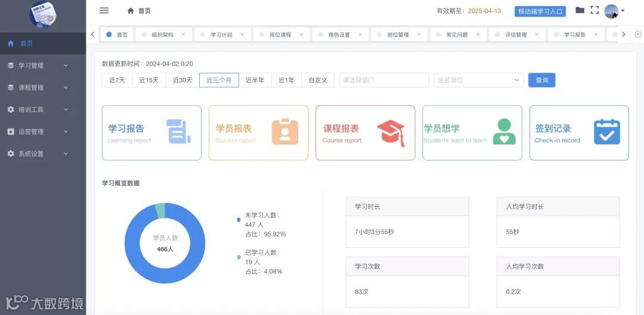644x315 pixels.
Task: Select the 近7天 time range
Action: click(117, 80)
